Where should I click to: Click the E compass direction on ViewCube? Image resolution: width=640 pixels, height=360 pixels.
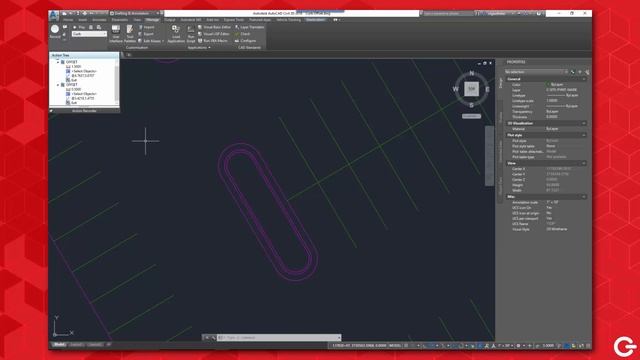pos(487,89)
